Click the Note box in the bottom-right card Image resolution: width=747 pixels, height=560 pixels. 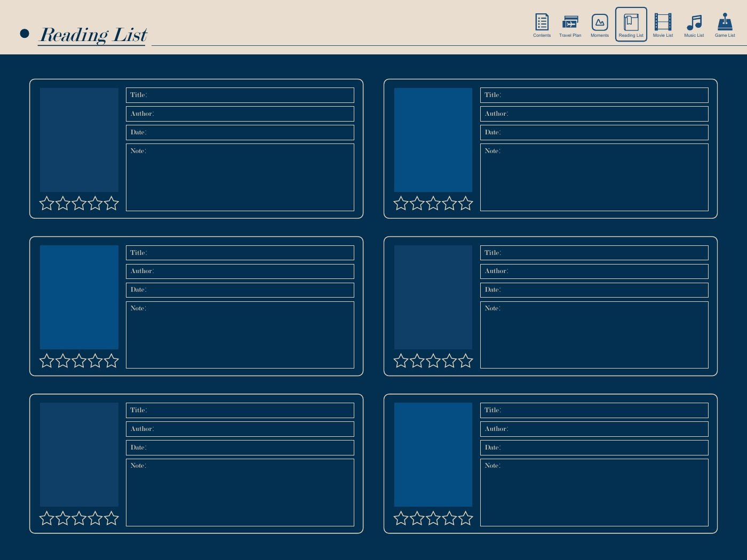[x=594, y=492]
